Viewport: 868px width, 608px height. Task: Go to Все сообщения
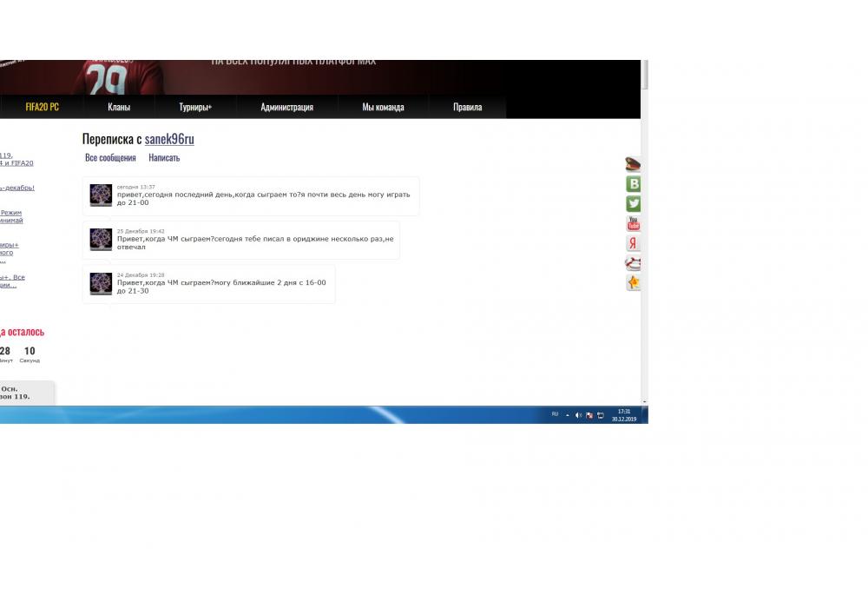pyautogui.click(x=110, y=158)
